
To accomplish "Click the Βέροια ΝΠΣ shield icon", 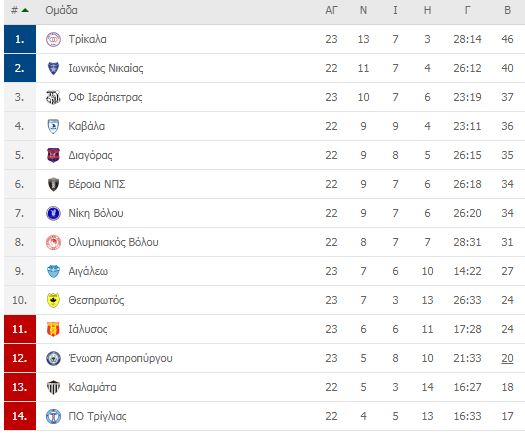I will click(x=53, y=184).
